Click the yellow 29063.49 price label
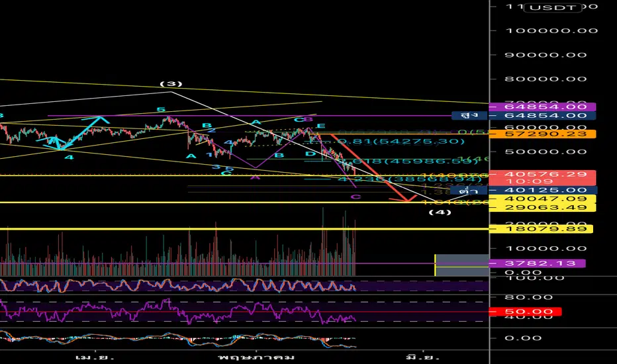The image size is (617, 364). point(542,207)
